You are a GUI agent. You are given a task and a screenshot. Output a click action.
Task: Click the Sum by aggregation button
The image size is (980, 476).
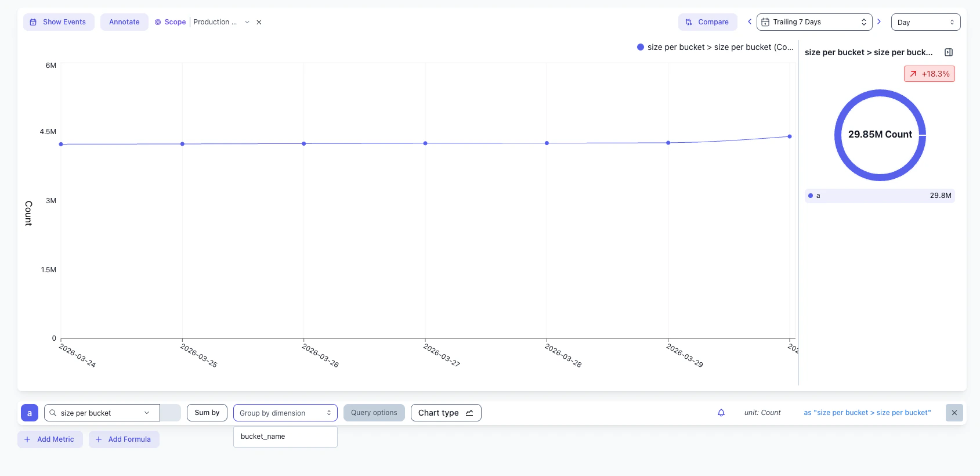click(x=207, y=413)
